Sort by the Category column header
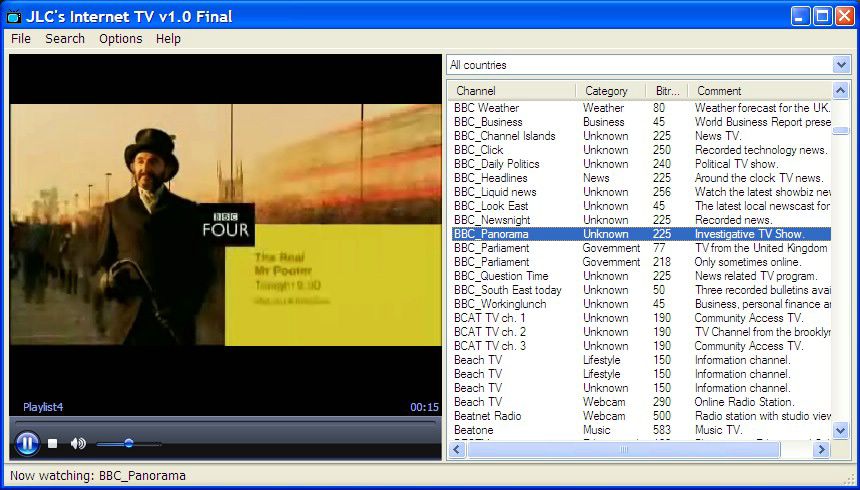This screenshot has width=860, height=490. [x=608, y=91]
